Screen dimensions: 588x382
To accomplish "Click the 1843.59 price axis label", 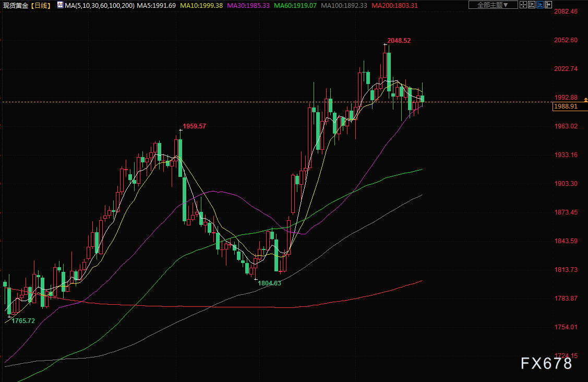I will click(x=566, y=241).
